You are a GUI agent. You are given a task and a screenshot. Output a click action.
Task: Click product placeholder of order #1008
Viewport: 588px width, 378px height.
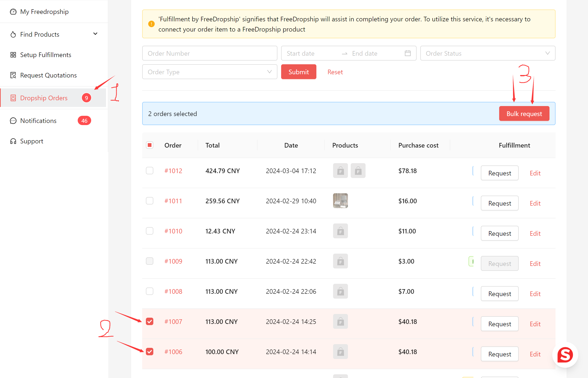point(341,291)
